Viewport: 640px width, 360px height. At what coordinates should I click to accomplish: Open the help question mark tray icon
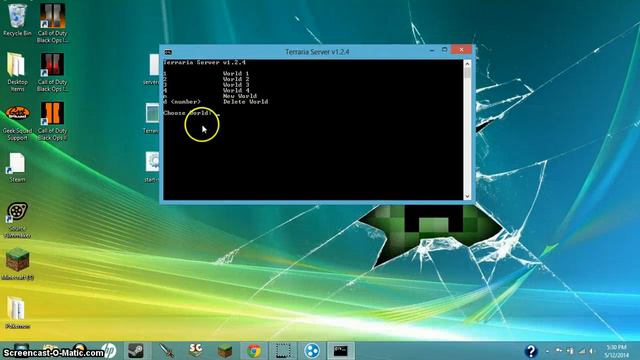[531, 351]
